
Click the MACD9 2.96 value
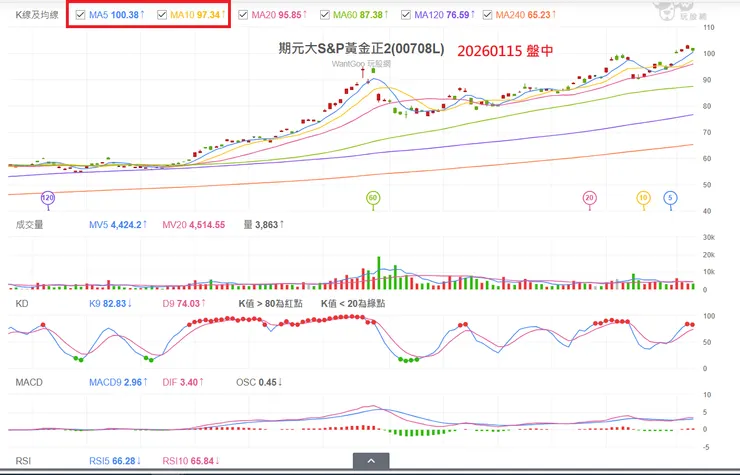click(x=118, y=382)
